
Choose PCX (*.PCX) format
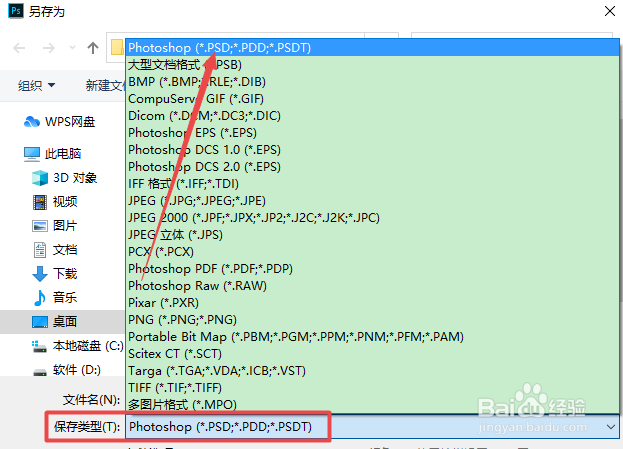coord(372,252)
